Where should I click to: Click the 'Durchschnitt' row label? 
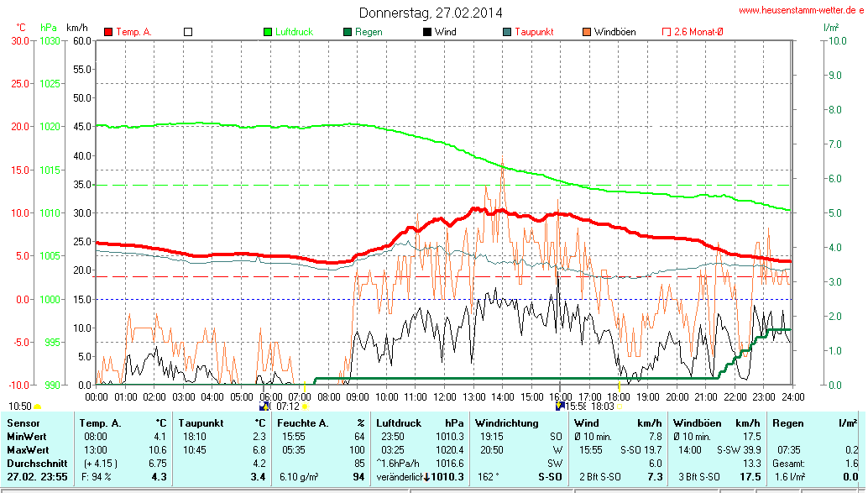click(37, 463)
